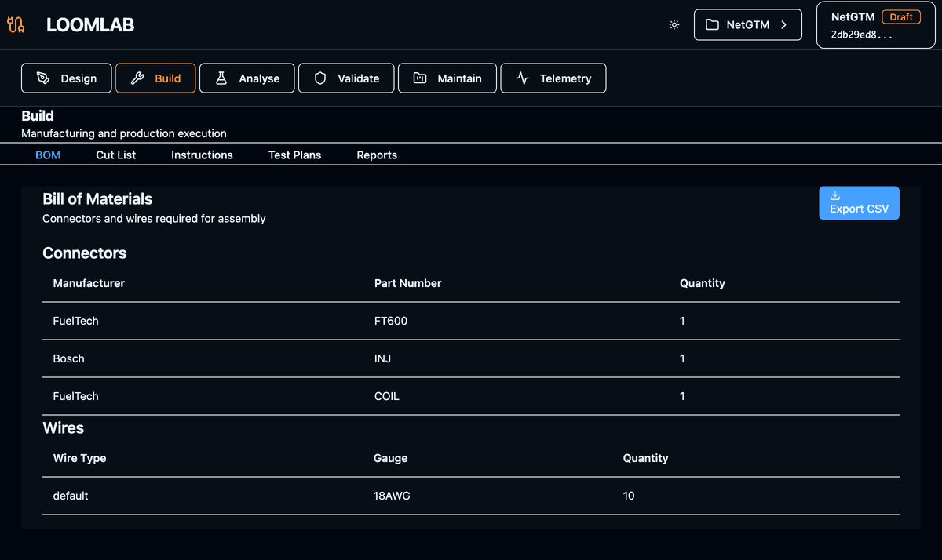Open the NetGTM project card with 2db29ed8 id
The image size is (942, 560).
(875, 24)
